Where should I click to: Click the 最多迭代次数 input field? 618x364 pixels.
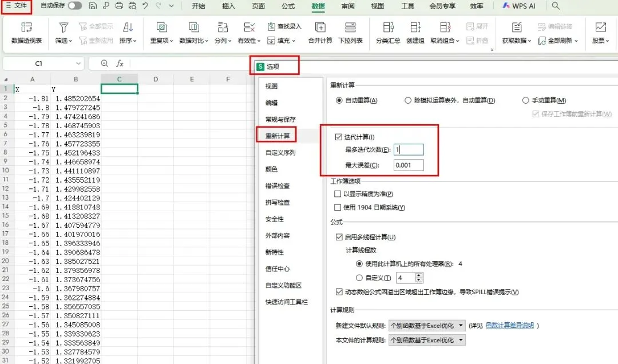click(x=409, y=149)
